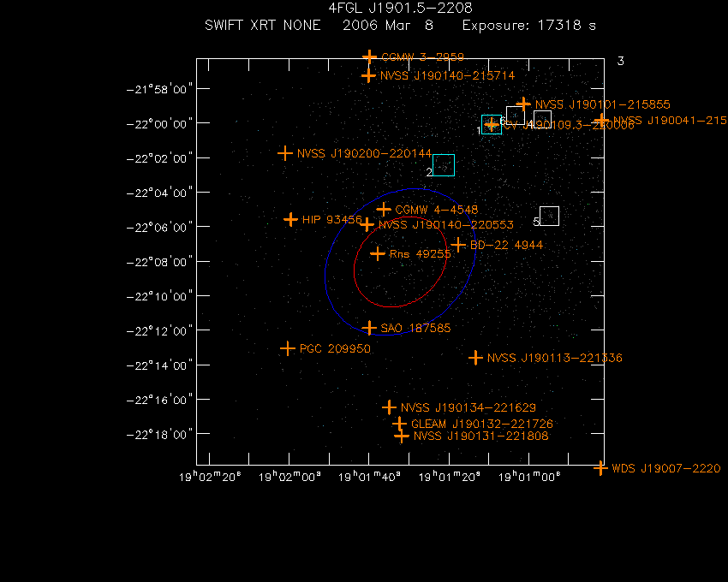
Task: Click the 'Exposure: 17318 s' text
Action: (x=528, y=25)
